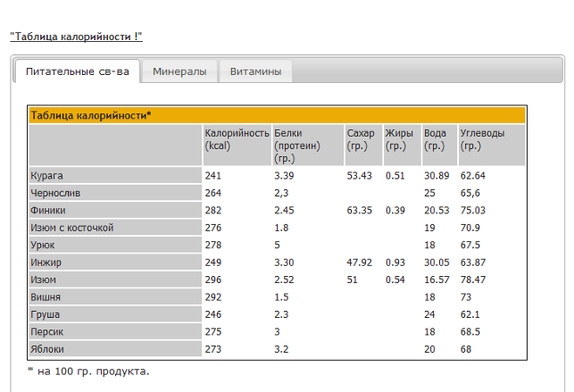Click the Изюм с косточкой row label
Viewport: 574px width, 392px height.
coord(72,227)
